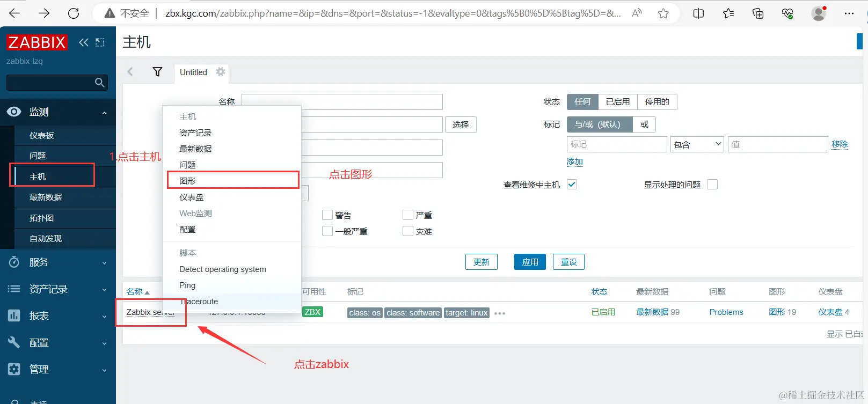Open the favorites list icon
The image size is (868, 404).
[728, 13]
